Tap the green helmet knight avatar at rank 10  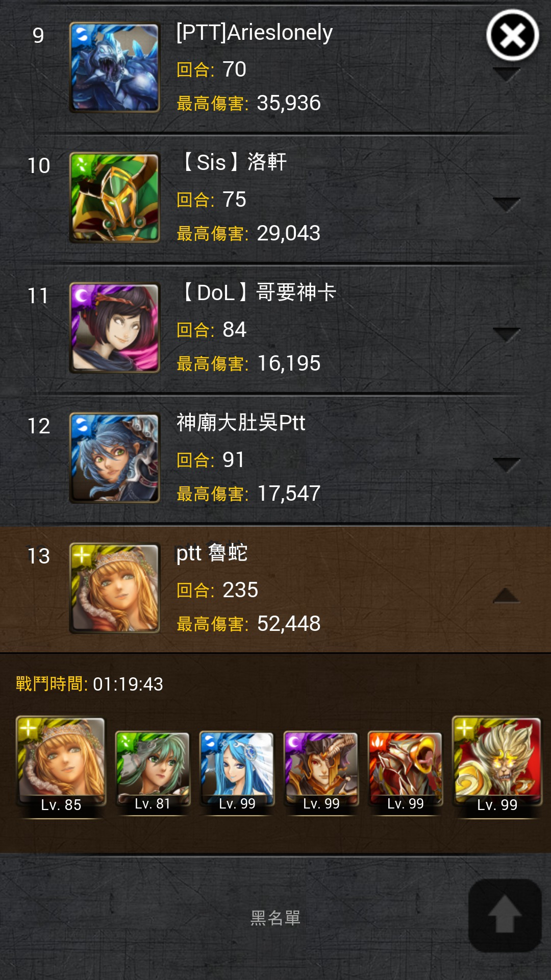coord(115,198)
